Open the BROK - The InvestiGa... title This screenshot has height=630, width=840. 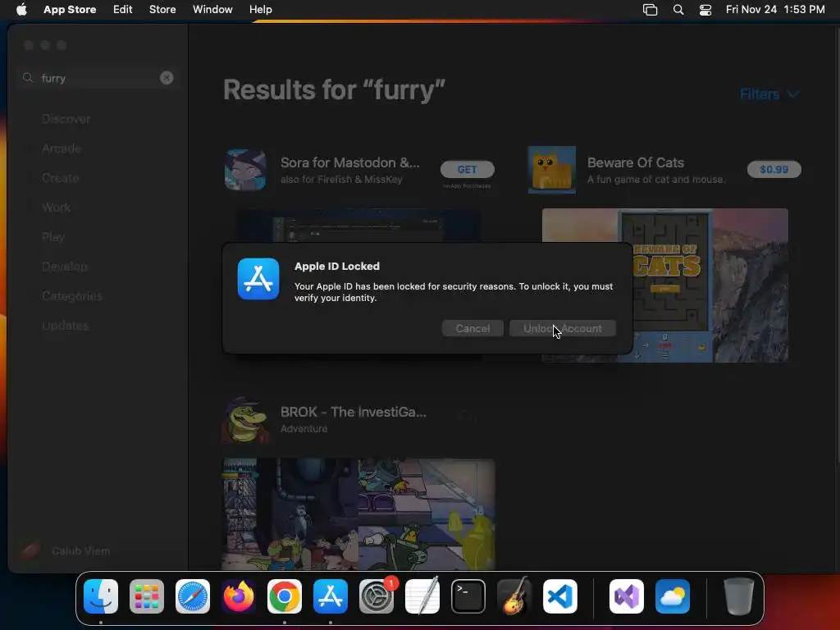tap(353, 412)
